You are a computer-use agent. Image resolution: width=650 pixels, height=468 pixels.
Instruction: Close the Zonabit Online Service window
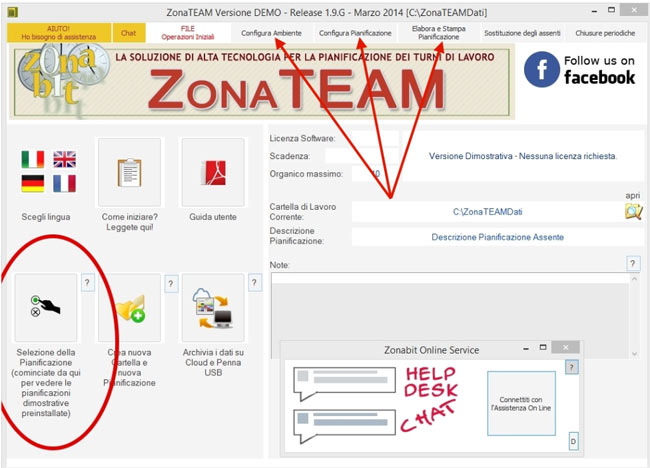click(x=565, y=347)
